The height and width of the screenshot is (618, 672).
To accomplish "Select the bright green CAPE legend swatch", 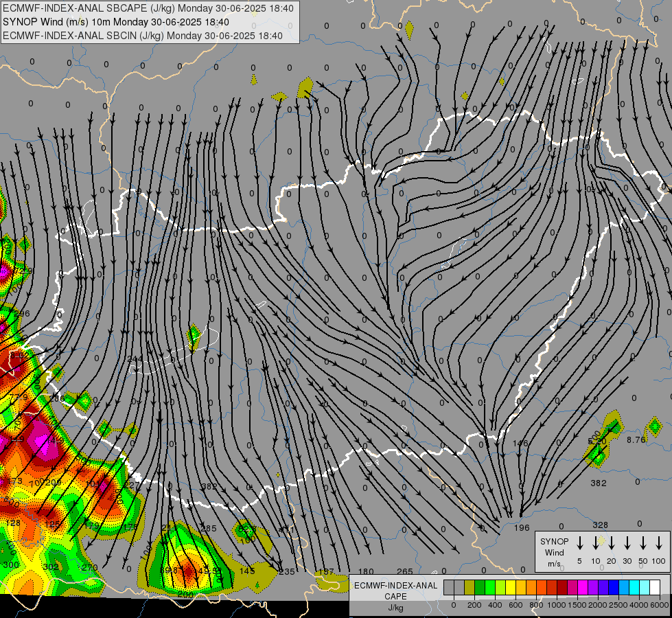I will coord(490,588).
